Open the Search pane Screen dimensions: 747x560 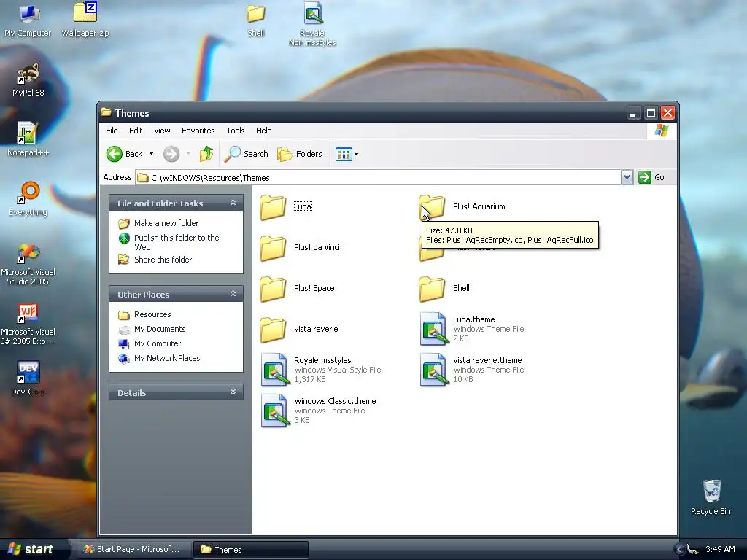(247, 154)
